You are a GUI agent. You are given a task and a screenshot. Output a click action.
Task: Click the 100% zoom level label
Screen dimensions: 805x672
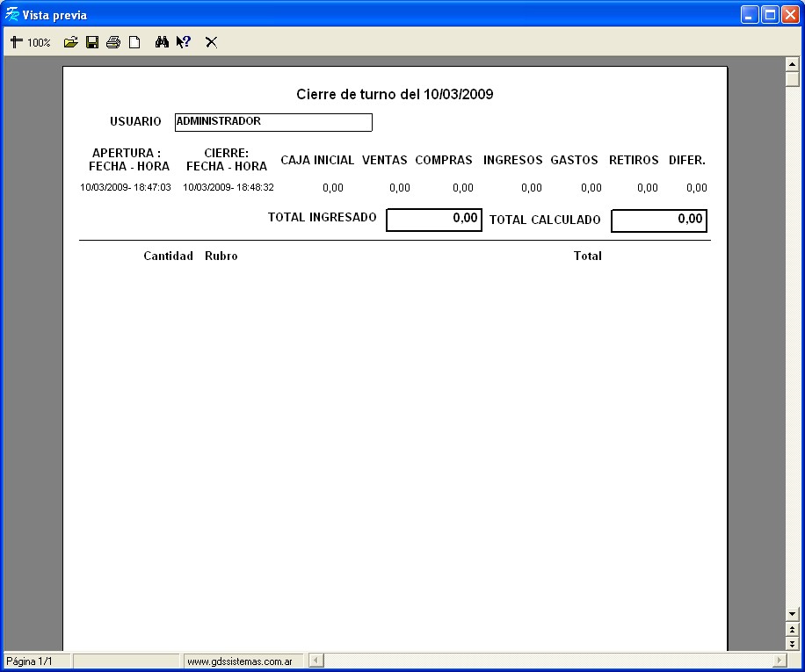click(x=39, y=42)
